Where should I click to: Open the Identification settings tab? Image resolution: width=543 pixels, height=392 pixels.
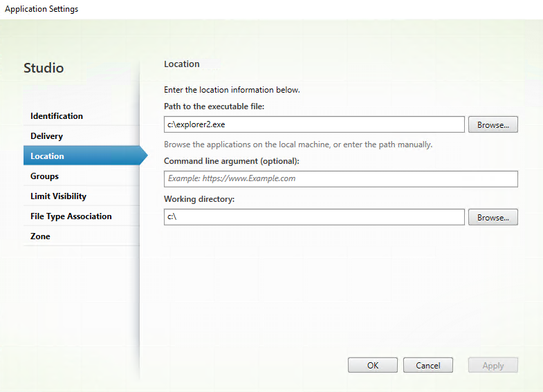(x=57, y=116)
